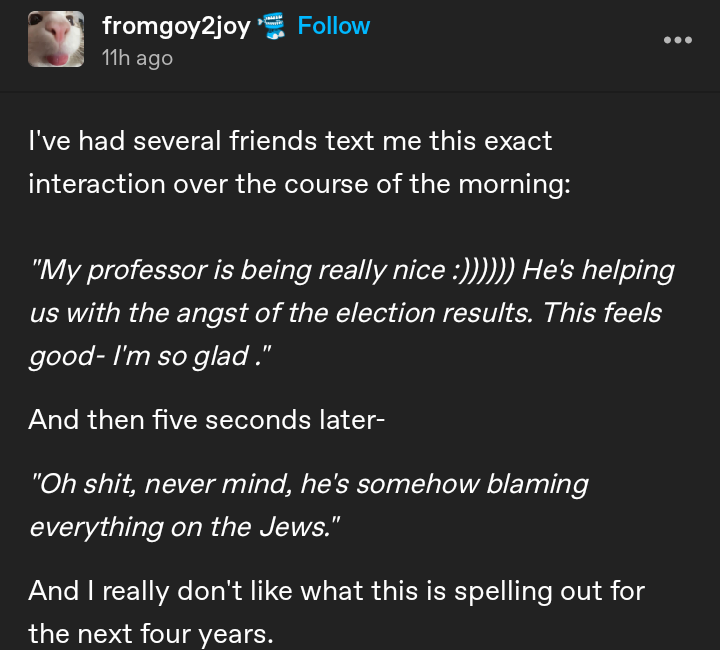Open fromgoy2joy's avatar picture

pos(56,41)
